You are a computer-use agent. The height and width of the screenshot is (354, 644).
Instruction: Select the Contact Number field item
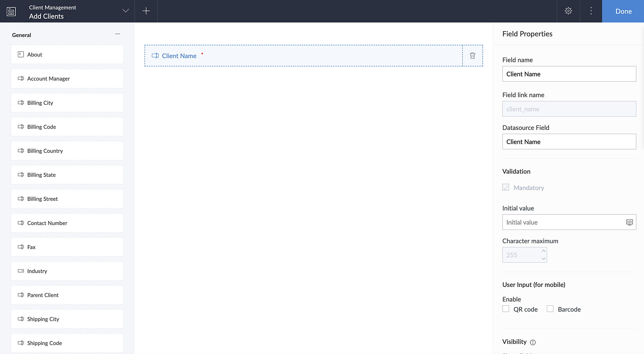(x=67, y=223)
